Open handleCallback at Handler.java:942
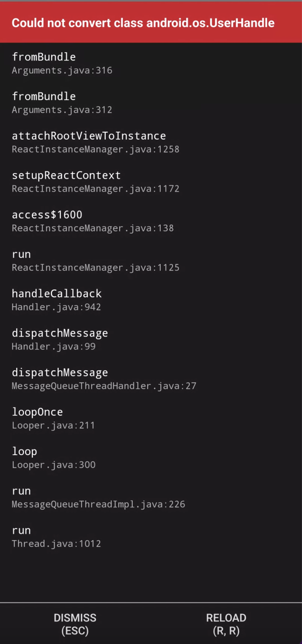 pyautogui.click(x=57, y=300)
